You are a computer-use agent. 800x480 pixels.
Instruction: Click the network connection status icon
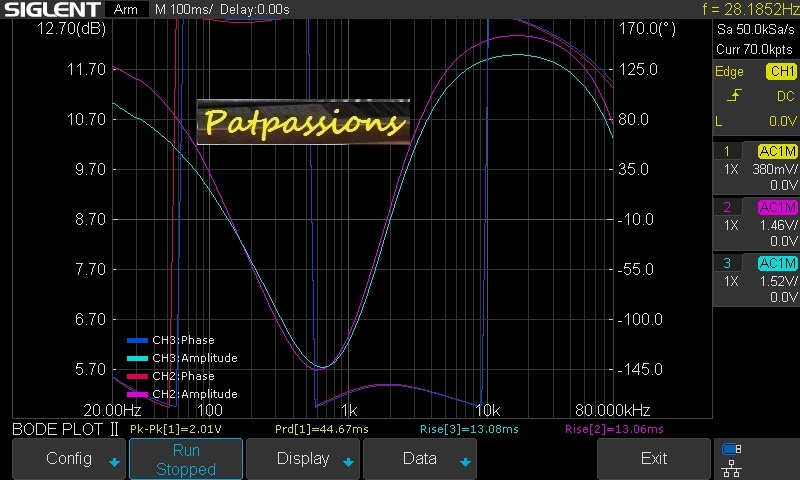tap(732, 458)
